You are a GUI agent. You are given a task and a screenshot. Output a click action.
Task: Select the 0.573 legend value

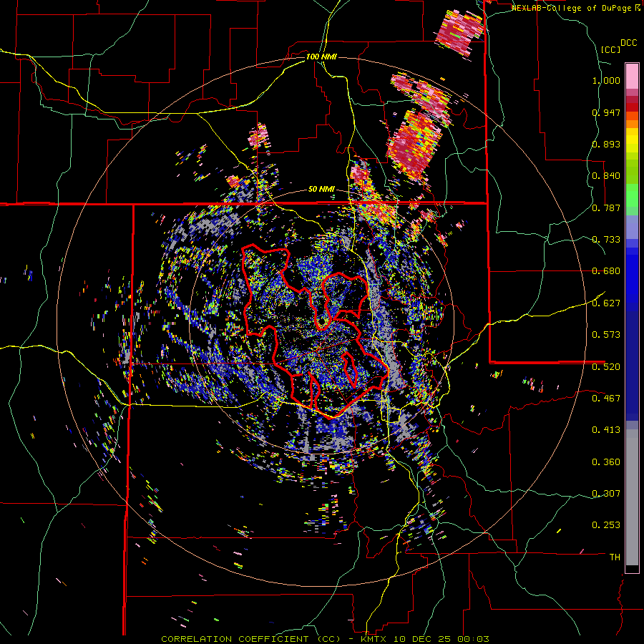[606, 335]
